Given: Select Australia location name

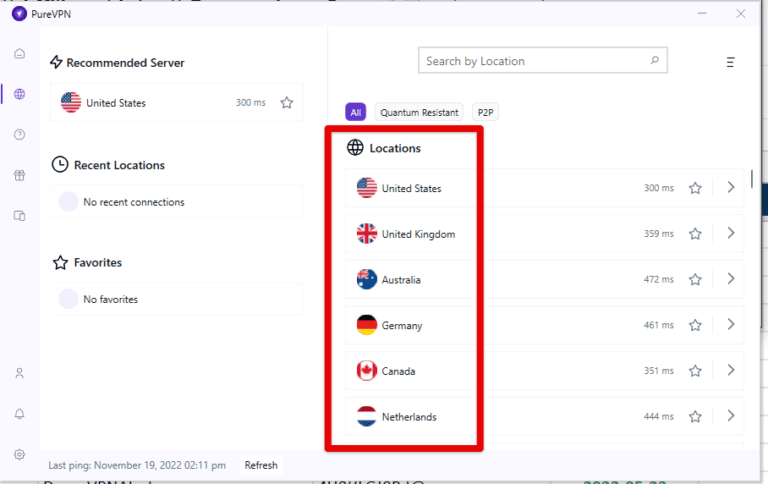Looking at the screenshot, I should [401, 280].
